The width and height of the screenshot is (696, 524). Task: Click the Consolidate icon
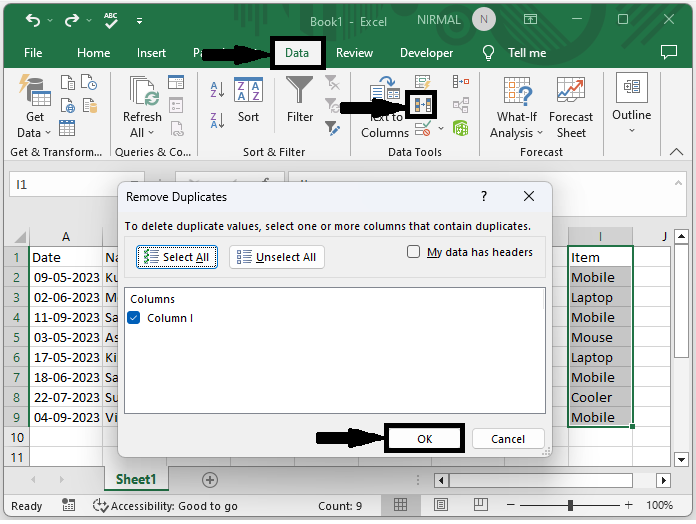461,82
